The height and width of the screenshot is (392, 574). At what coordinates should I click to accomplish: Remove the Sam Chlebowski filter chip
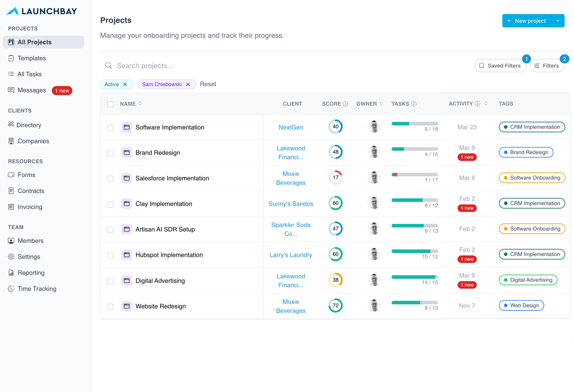(188, 84)
